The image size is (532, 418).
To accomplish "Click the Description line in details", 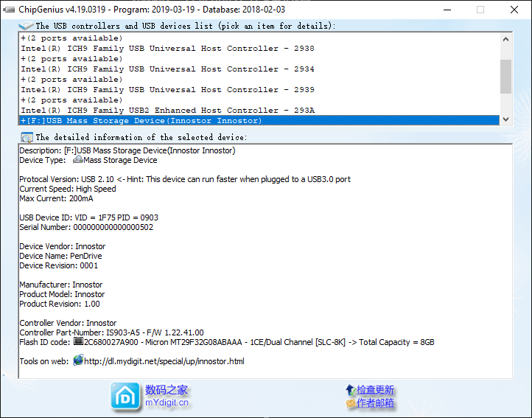I will tap(127, 150).
